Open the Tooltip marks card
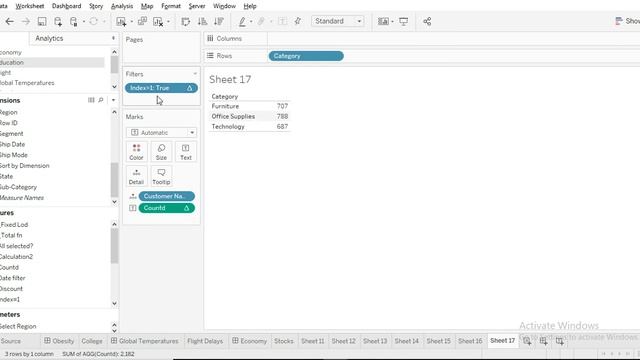 (x=161, y=176)
